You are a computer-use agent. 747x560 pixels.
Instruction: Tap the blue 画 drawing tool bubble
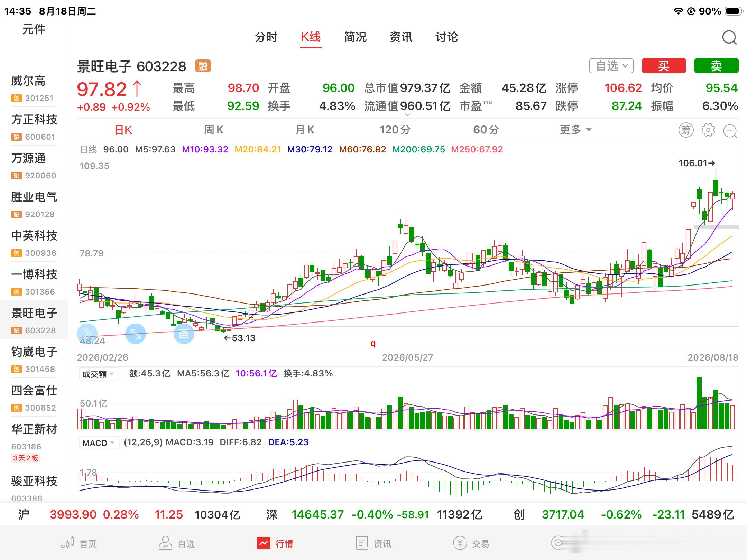click(x=184, y=334)
